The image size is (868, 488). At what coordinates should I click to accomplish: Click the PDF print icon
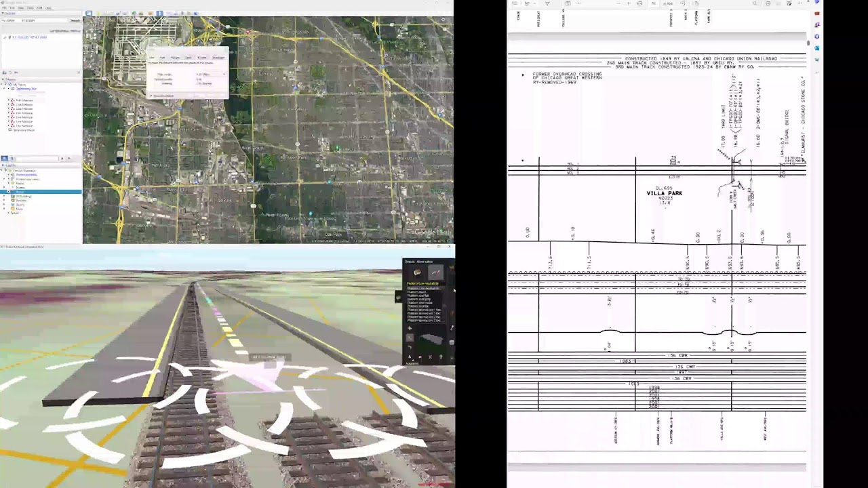pyautogui.click(x=768, y=3)
